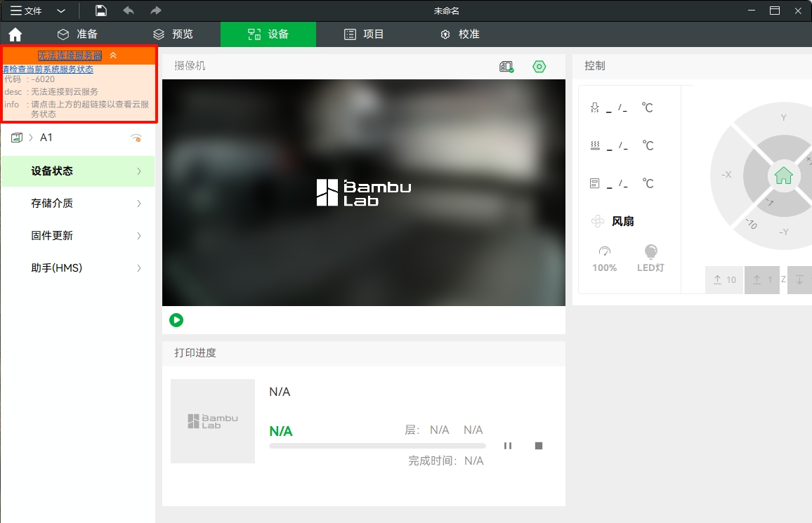812x523 pixels.
Task: Click the heated bed temperature icon
Action: (x=595, y=145)
